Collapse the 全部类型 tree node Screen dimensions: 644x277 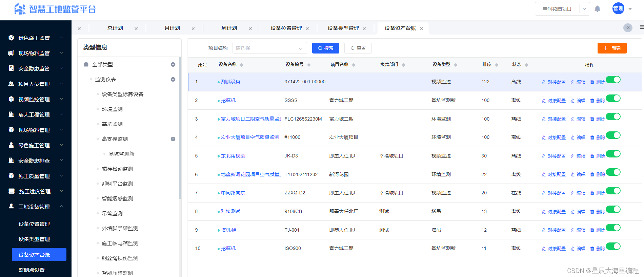point(173,64)
